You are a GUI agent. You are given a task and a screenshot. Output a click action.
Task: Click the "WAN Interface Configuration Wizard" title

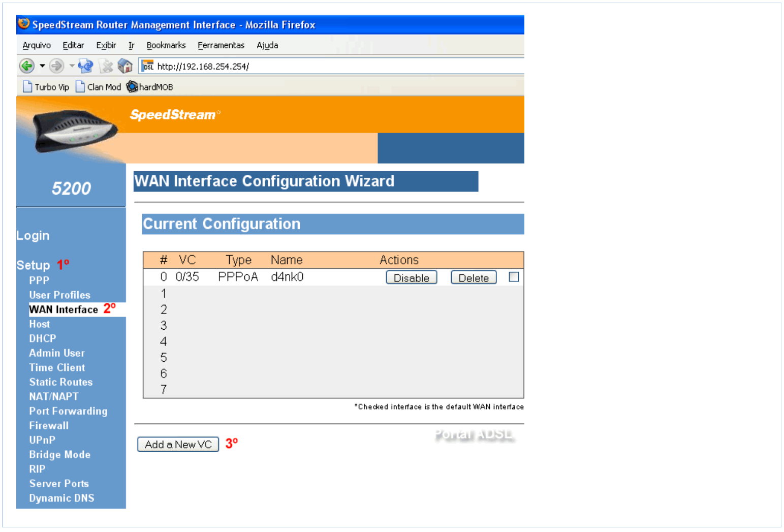(264, 181)
